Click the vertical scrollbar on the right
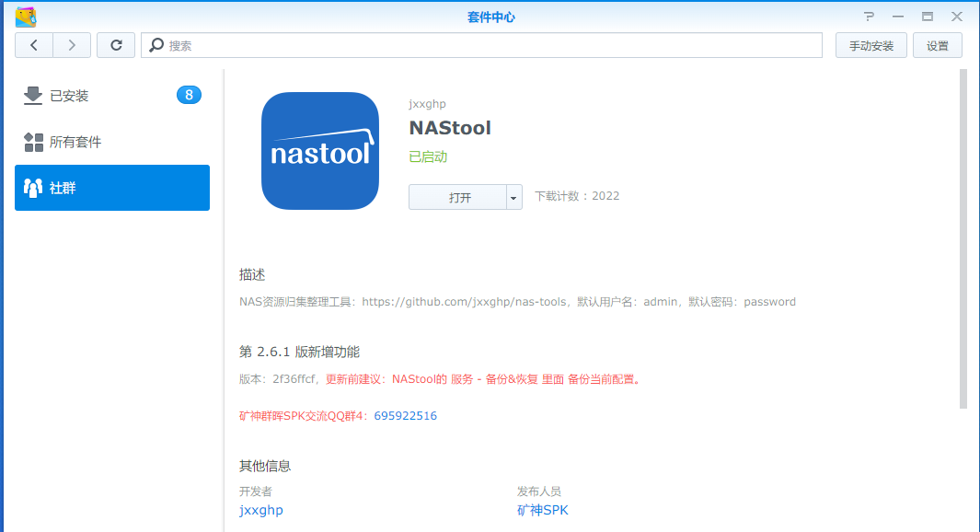980x532 pixels. click(x=963, y=239)
